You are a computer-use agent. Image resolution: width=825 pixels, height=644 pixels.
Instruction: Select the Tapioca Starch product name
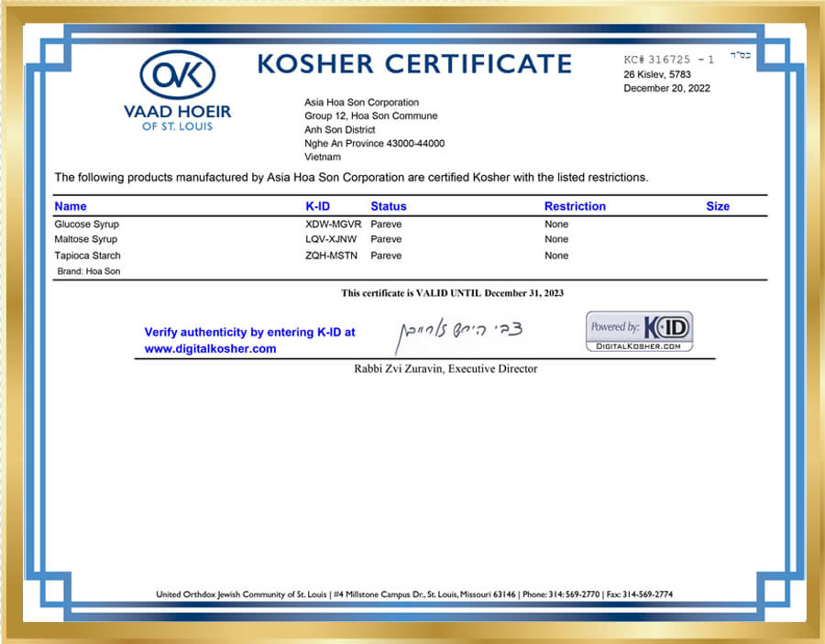point(87,256)
